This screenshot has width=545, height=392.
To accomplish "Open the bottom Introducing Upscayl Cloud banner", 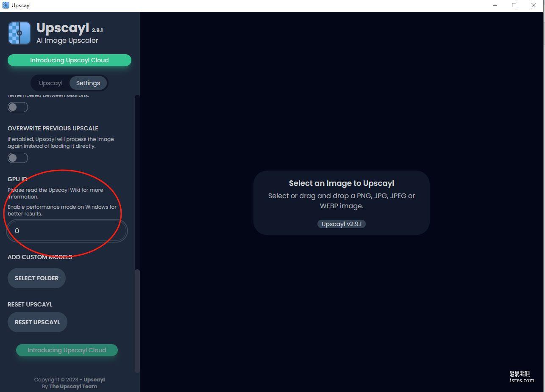I will 67,350.
